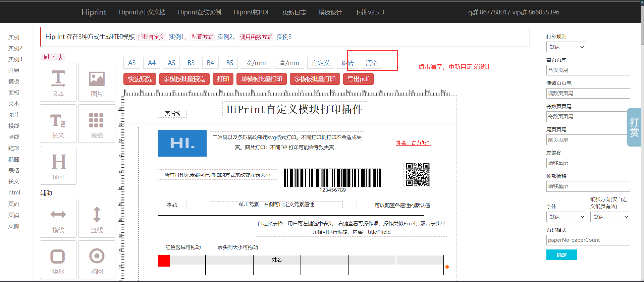Select the 文本 text drag element
Viewport: 644px width, 282px height.
coord(58,82)
